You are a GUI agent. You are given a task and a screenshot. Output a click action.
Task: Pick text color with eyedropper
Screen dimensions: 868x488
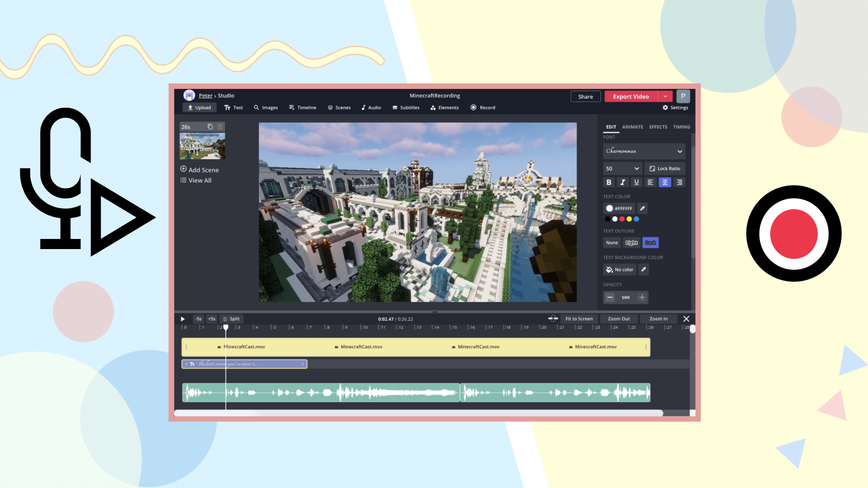point(642,208)
